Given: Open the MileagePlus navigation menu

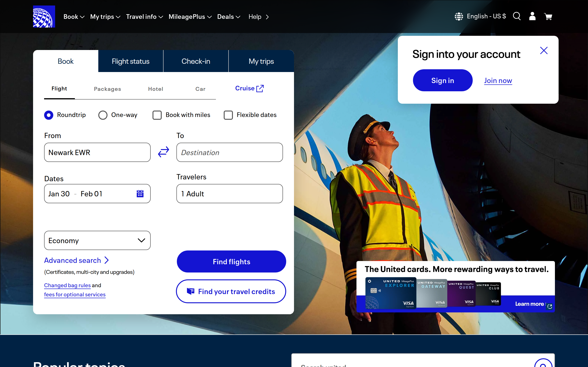Looking at the screenshot, I should coord(190,17).
